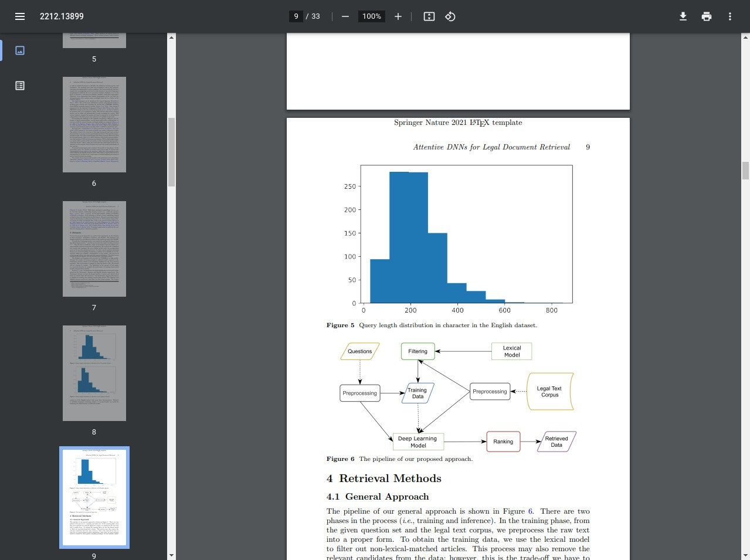
Task: Click the 'Springer Nature 2021 LaTeX template' header
Action: pos(458,123)
